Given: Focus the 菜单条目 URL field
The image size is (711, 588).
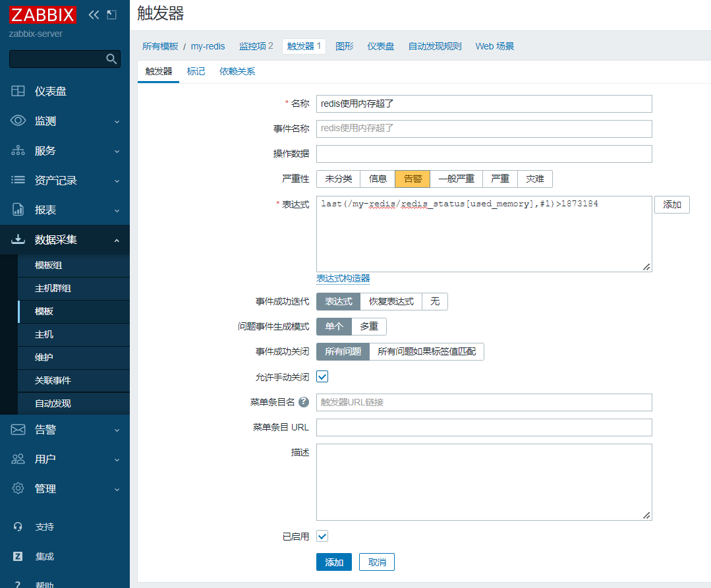Looking at the screenshot, I should click(484, 427).
